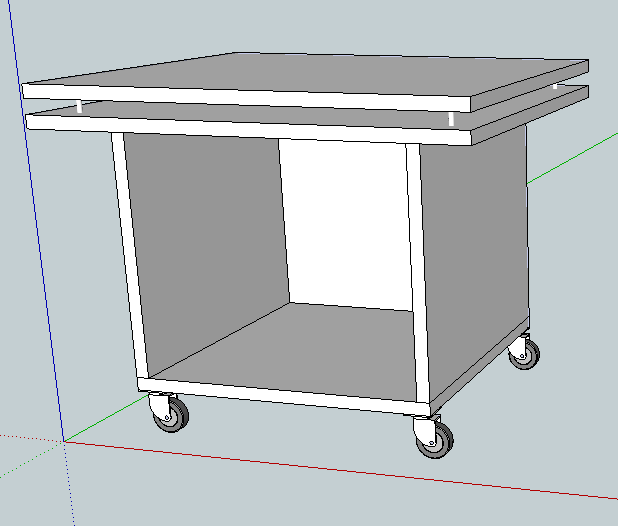
Task: Click the solid red axis line
Action: pyautogui.click(x=339, y=470)
